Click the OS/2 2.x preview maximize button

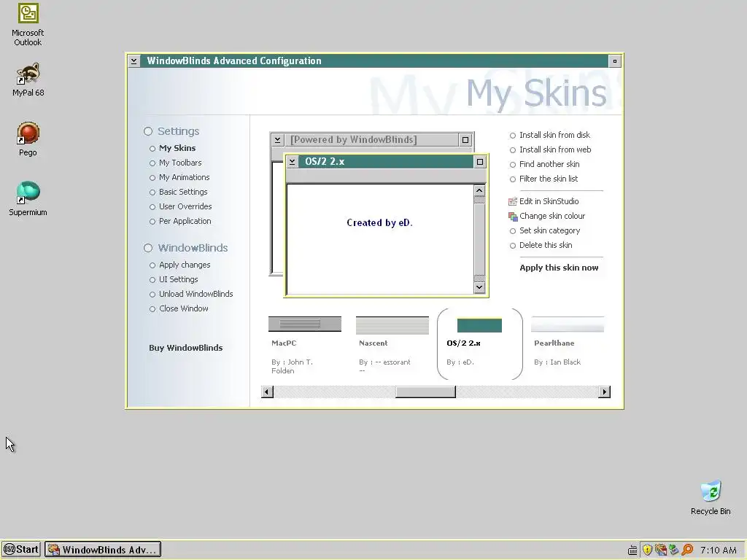coord(480,162)
